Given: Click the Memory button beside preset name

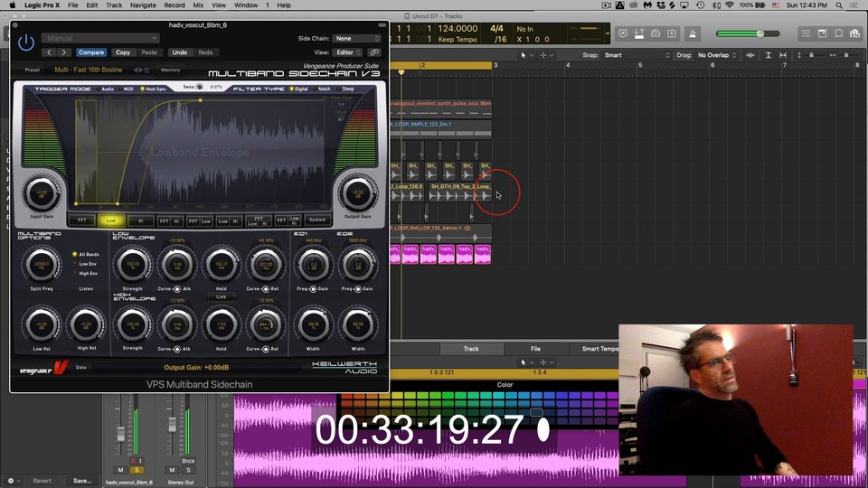Looking at the screenshot, I should pyautogui.click(x=171, y=70).
